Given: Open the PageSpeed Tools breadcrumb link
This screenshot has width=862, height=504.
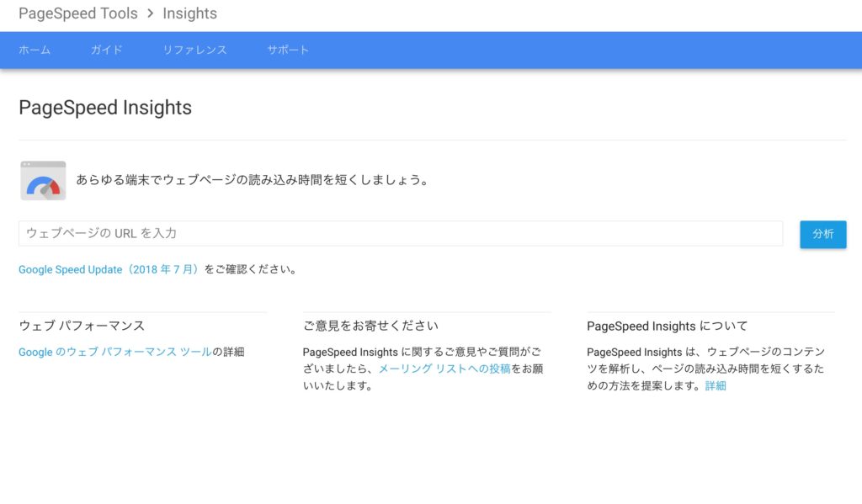Looking at the screenshot, I should (77, 14).
